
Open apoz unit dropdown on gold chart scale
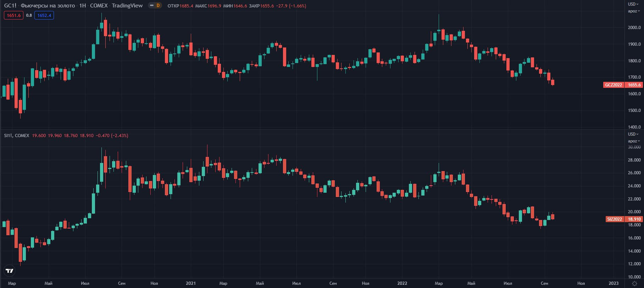[634, 11]
